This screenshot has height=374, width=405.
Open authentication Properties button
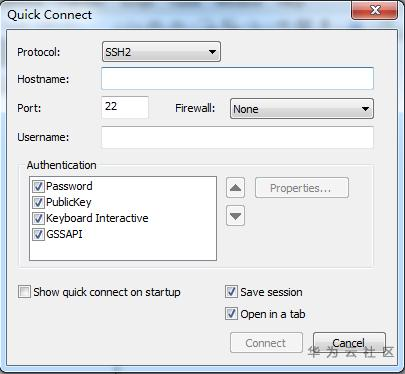point(302,188)
